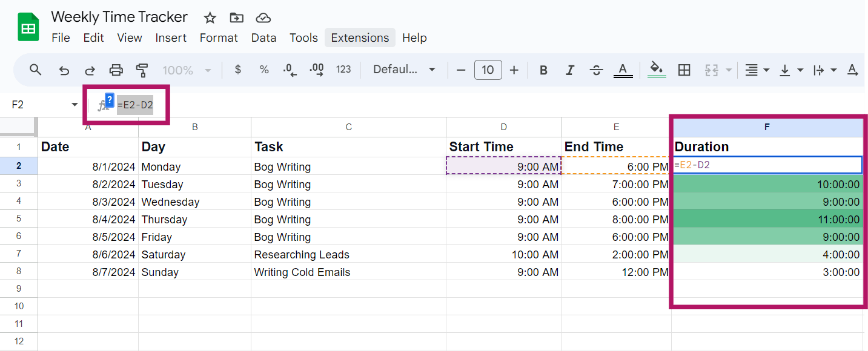Decrease decimal places
The width and height of the screenshot is (868, 351).
290,70
